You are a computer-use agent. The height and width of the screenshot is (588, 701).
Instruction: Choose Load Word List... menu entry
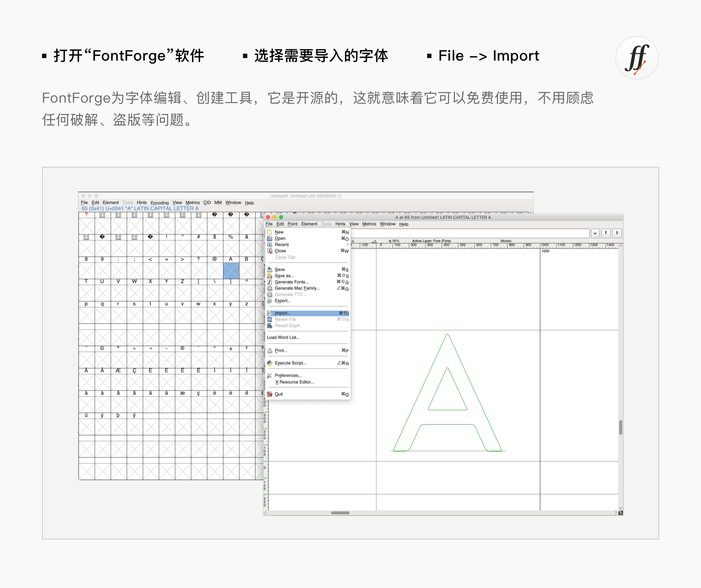307,337
